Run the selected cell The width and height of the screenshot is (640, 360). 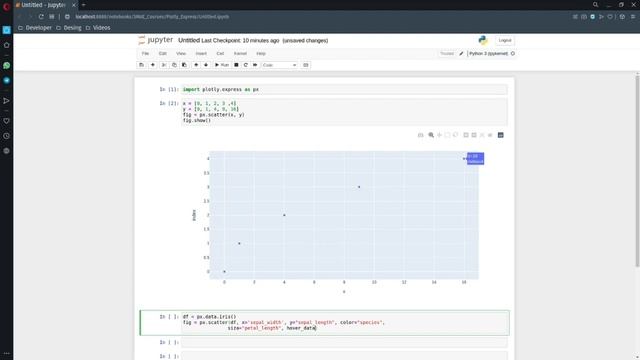222,65
